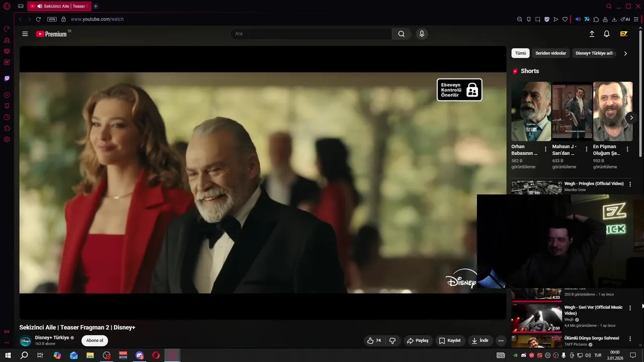
Task: Go back to previous page
Action: coord(21,19)
